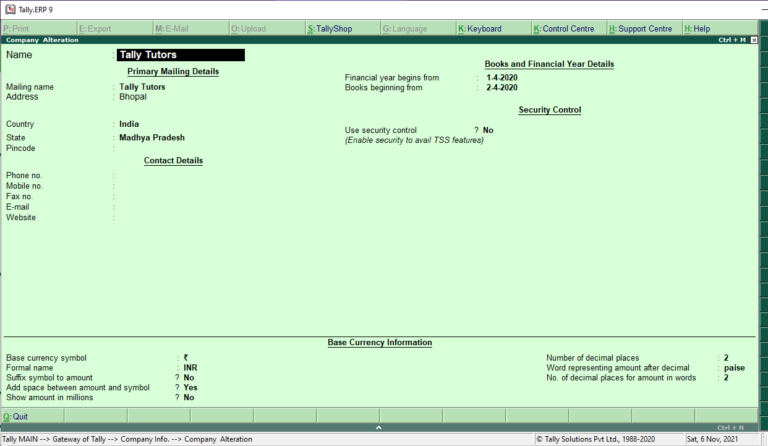This screenshot has height=446, width=768.
Task: Select the State field Madhya Pradesh
Action: (x=152, y=138)
